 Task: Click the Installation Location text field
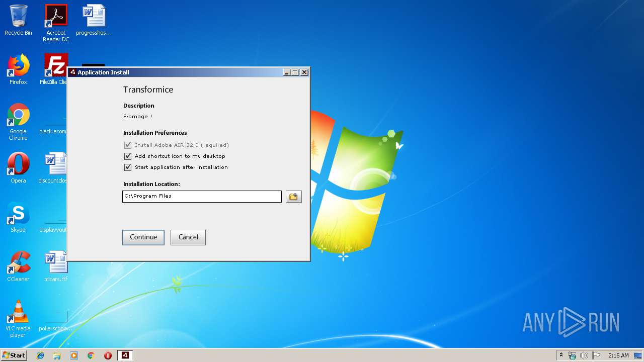click(202, 196)
